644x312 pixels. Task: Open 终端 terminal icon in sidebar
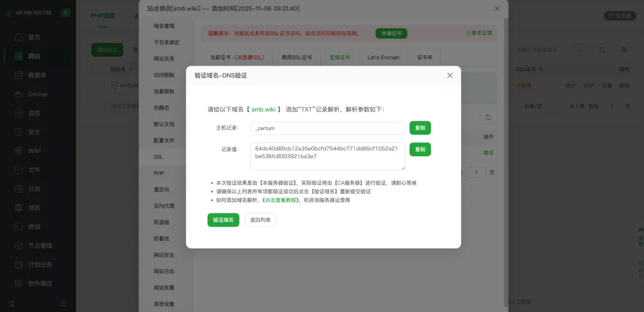click(x=18, y=227)
